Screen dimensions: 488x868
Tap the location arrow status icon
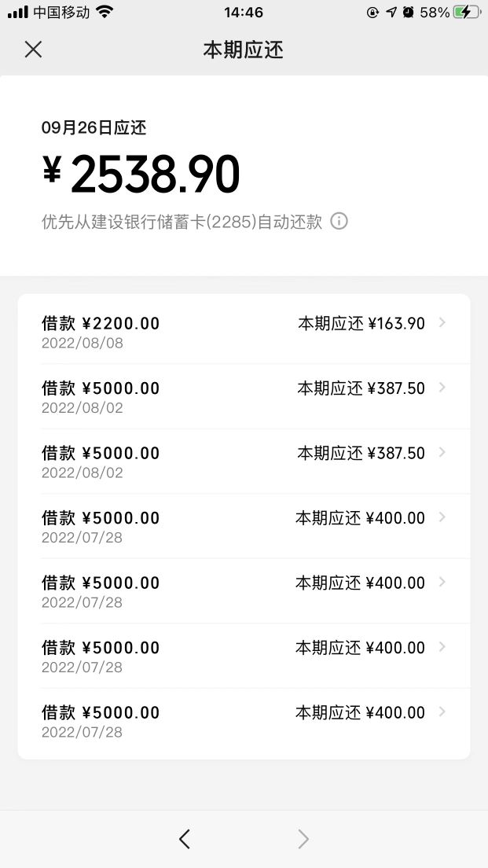click(x=391, y=13)
